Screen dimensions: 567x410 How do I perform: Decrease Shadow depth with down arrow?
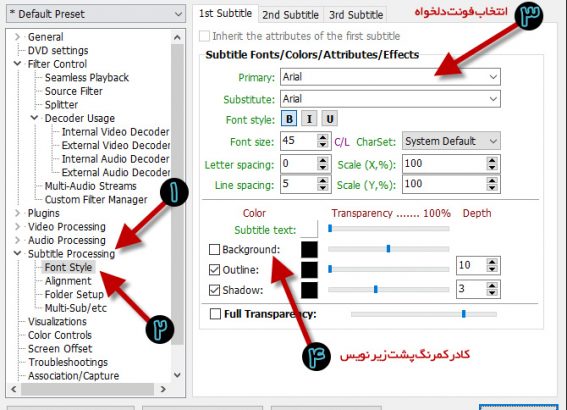[x=492, y=293]
